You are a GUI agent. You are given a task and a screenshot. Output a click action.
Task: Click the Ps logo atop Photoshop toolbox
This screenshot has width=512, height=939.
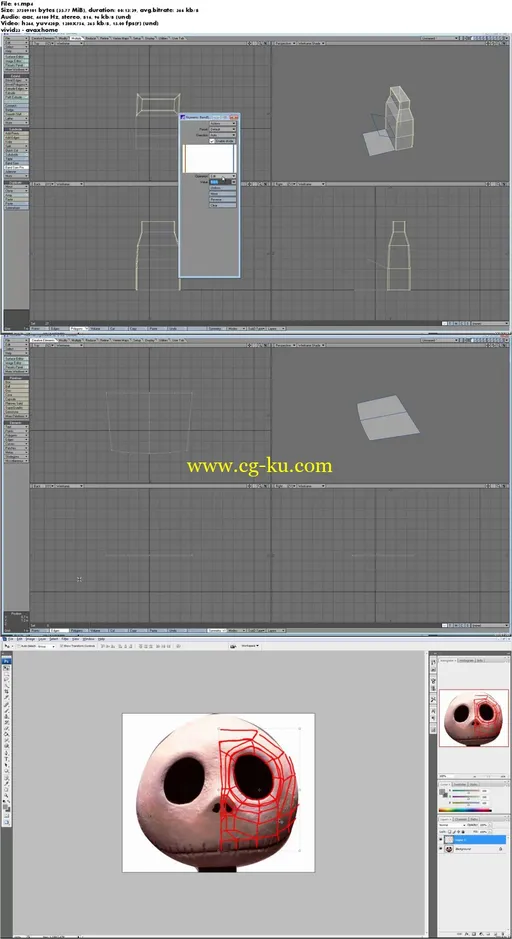[x=6, y=661]
